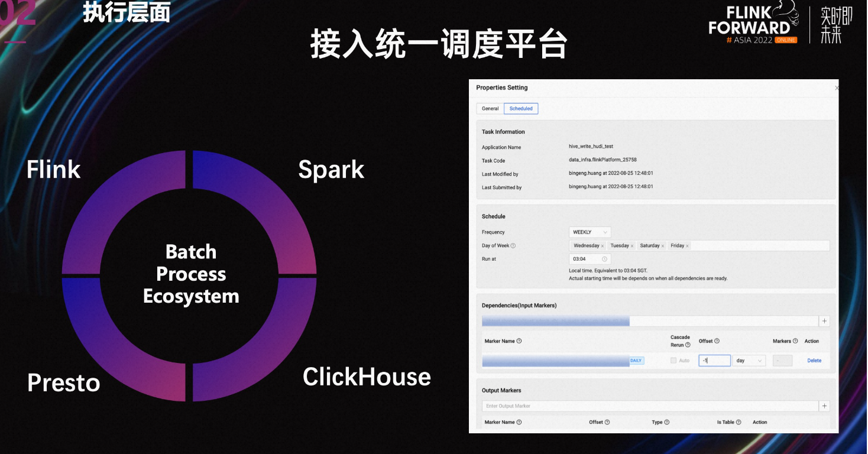Open the day offset unit dropdown

(x=749, y=361)
